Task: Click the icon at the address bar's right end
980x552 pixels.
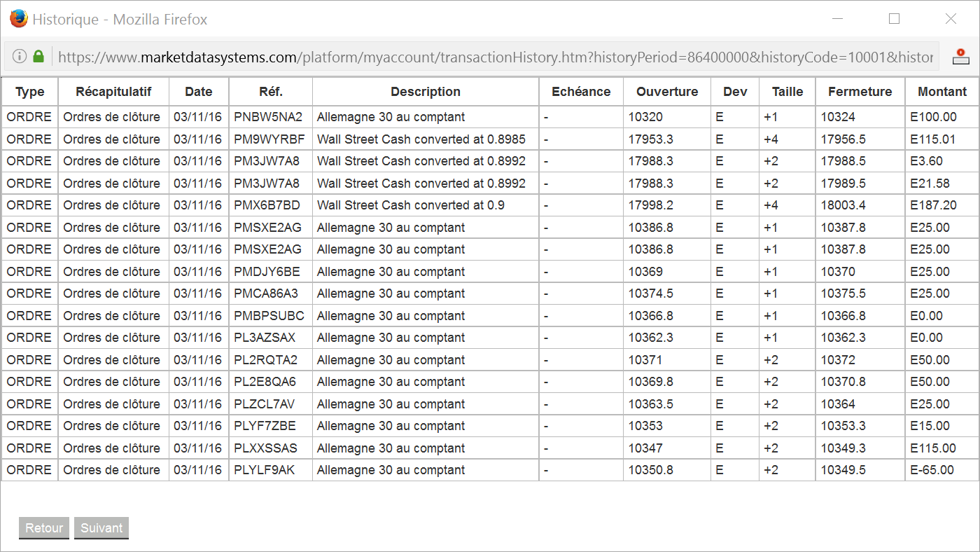Action: pos(961,57)
